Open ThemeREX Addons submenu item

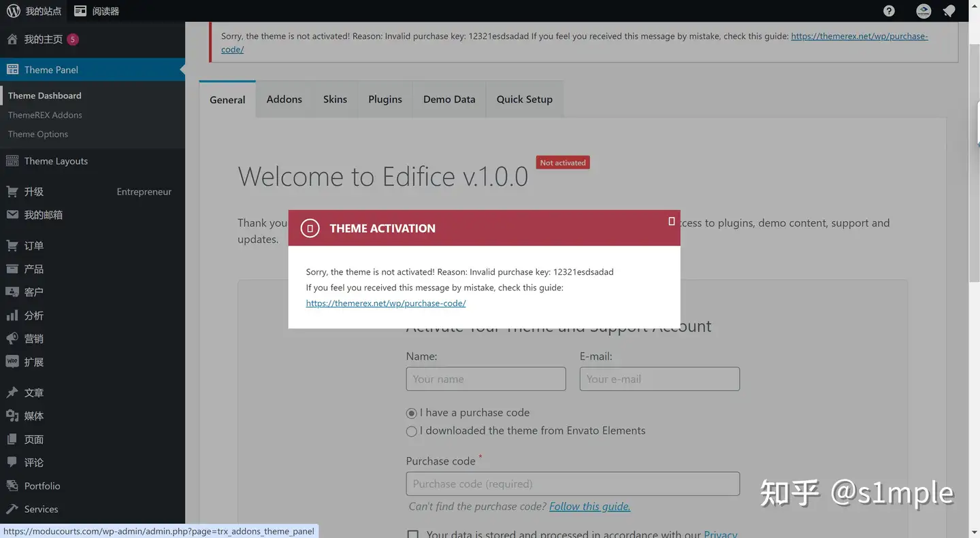tap(45, 115)
